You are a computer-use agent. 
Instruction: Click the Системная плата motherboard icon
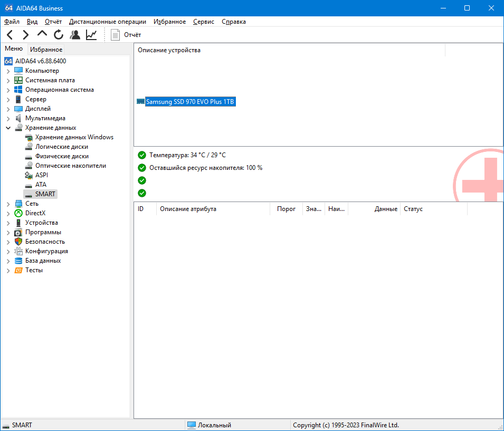[x=18, y=80]
